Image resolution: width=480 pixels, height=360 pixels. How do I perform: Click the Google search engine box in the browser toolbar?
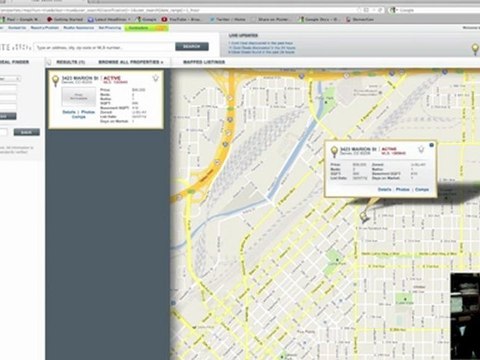point(434,10)
